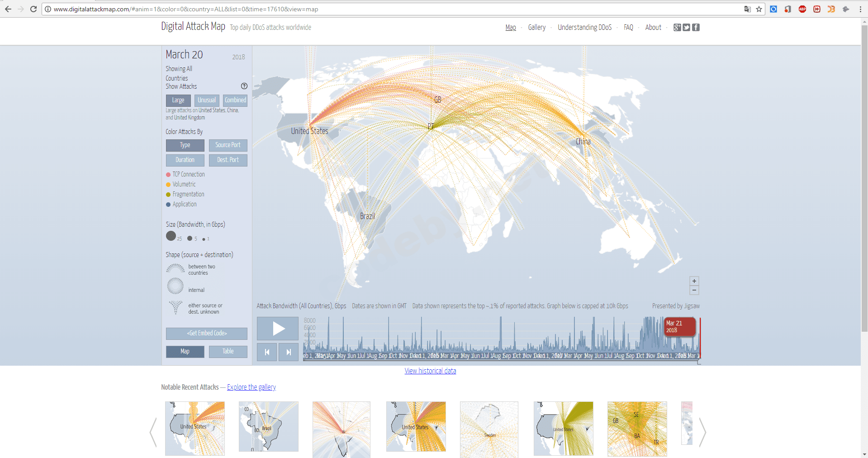Color attacks by Dest. Port
This screenshot has height=458, width=868.
[x=228, y=160]
